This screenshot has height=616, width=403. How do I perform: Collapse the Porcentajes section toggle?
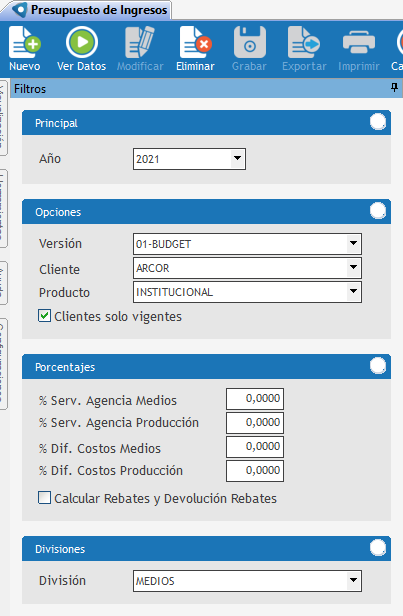click(x=378, y=366)
